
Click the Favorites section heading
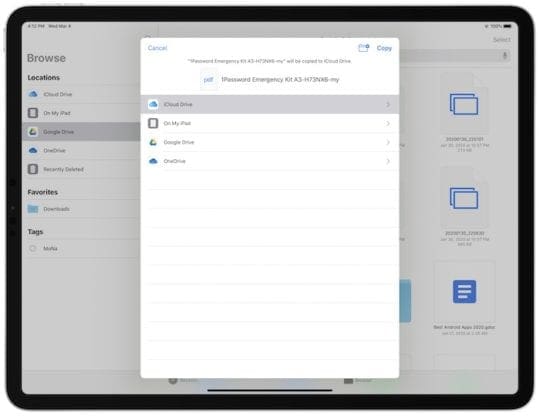click(43, 192)
